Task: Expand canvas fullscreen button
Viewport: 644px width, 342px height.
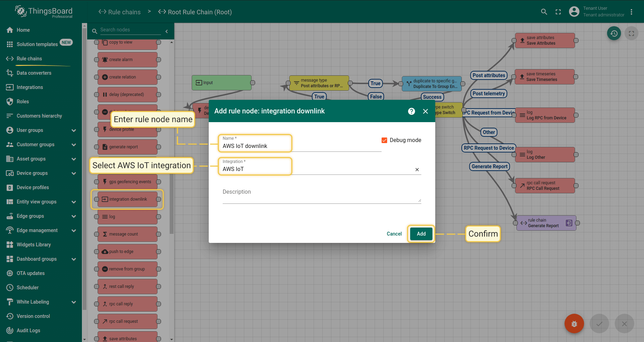Action: point(631,34)
